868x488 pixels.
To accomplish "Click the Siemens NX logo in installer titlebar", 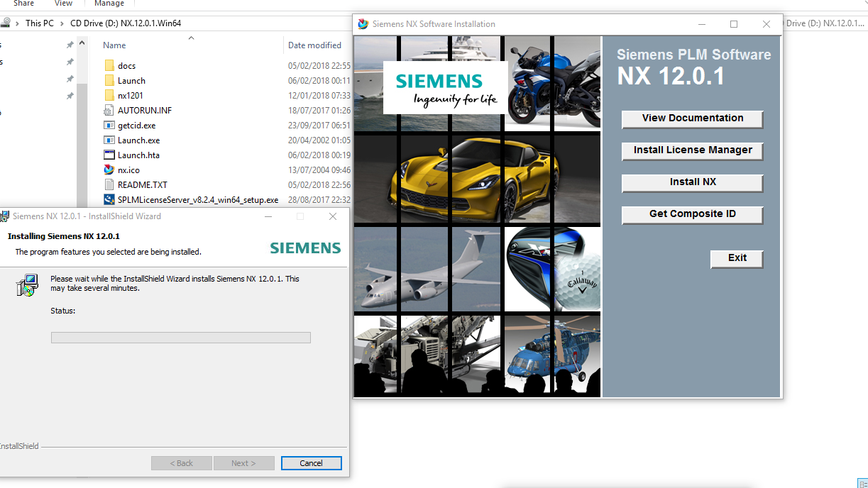I will point(363,23).
